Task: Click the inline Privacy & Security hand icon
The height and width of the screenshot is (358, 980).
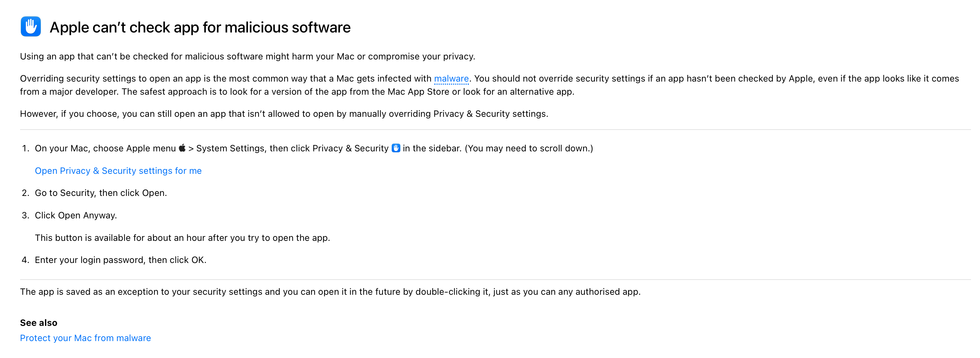Action: pyautogui.click(x=396, y=148)
